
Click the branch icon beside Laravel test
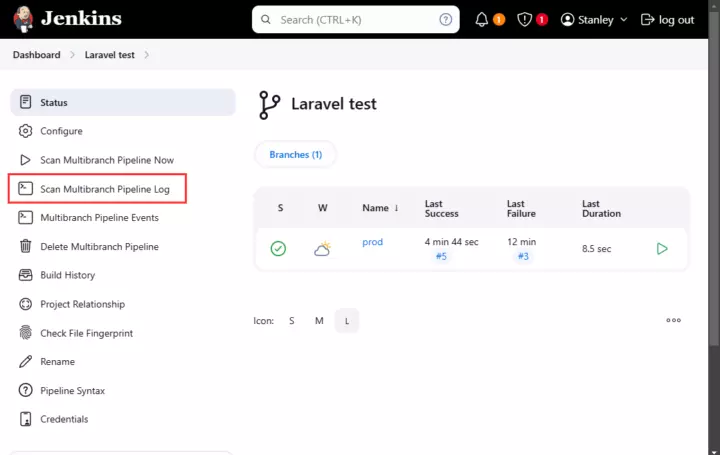pyautogui.click(x=270, y=105)
